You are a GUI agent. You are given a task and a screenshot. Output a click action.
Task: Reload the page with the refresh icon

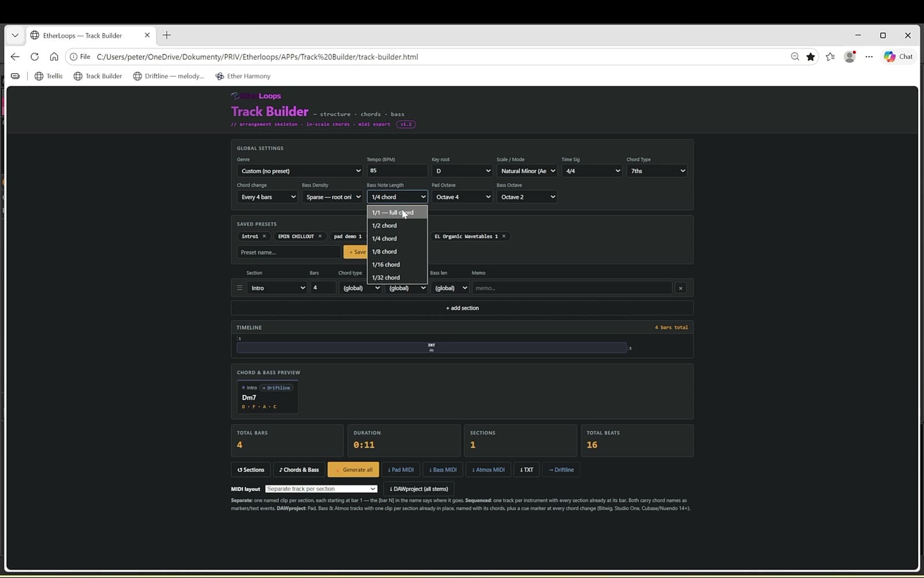coord(35,57)
